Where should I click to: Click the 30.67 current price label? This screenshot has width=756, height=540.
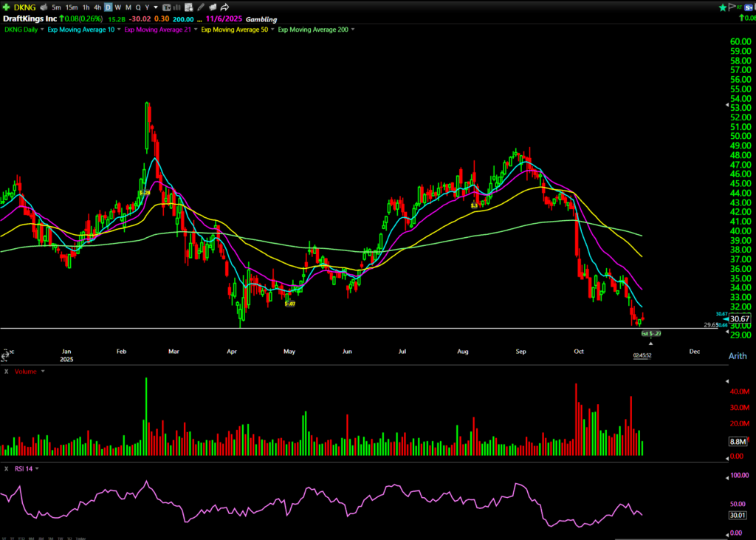tap(739, 318)
